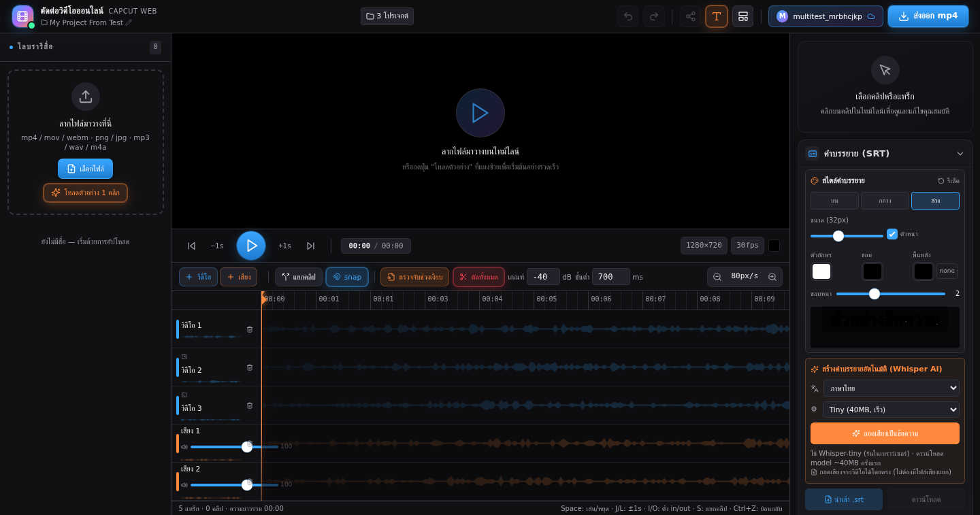
Task: Click the red scissors cut-all button
Action: pos(478,277)
